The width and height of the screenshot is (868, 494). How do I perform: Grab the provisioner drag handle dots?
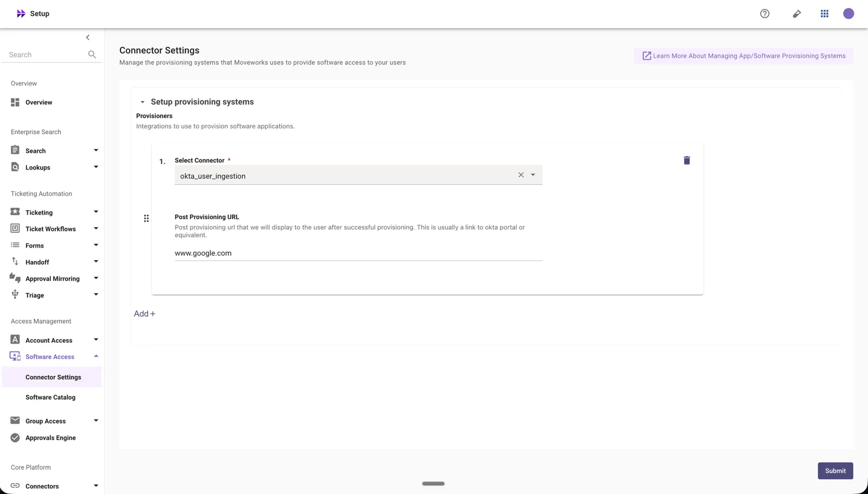[x=146, y=218]
